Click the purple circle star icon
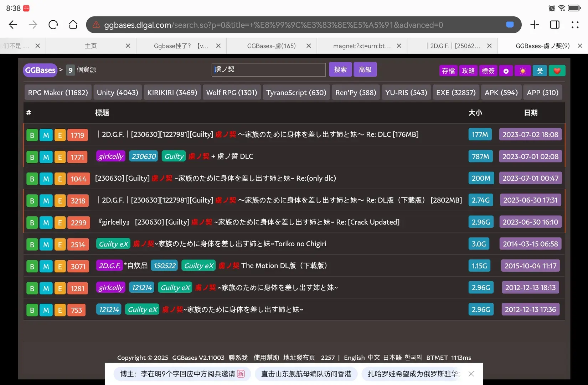This screenshot has height=385, width=588. tap(506, 71)
